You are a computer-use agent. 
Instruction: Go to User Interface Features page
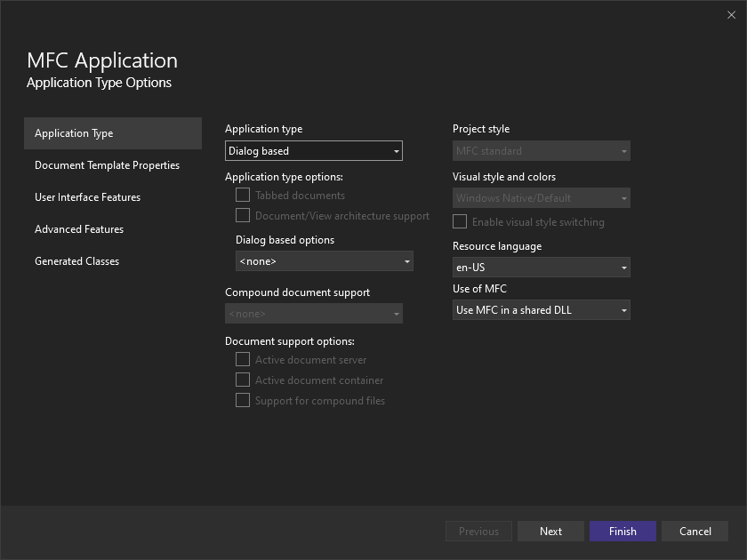87,197
